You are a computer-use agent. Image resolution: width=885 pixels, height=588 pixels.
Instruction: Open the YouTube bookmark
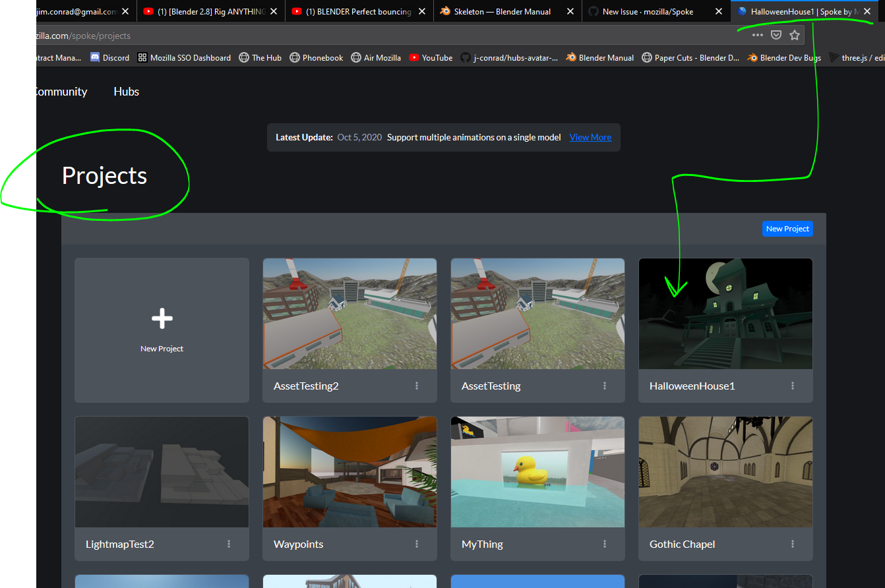click(x=431, y=57)
